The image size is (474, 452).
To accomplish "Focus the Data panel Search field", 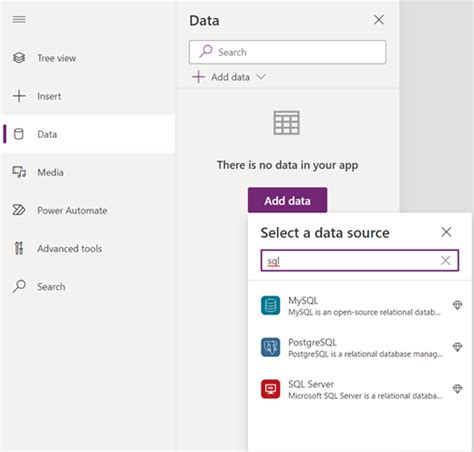I will pos(287,52).
